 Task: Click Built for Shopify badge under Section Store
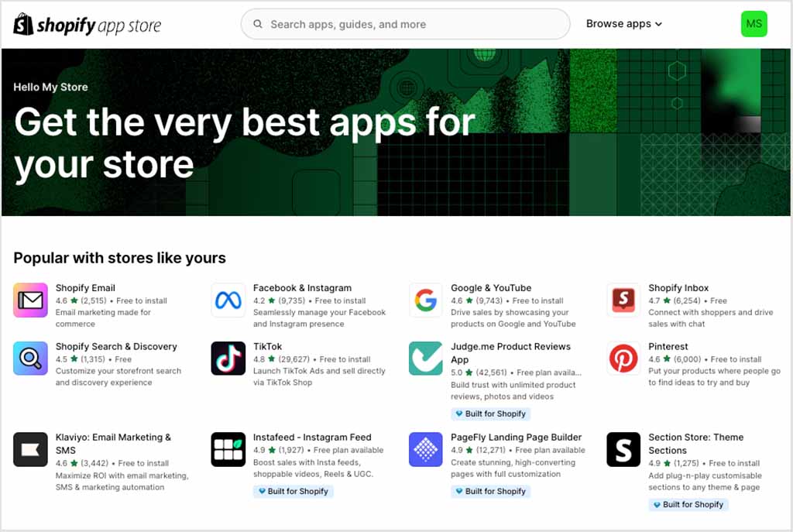[688, 505]
